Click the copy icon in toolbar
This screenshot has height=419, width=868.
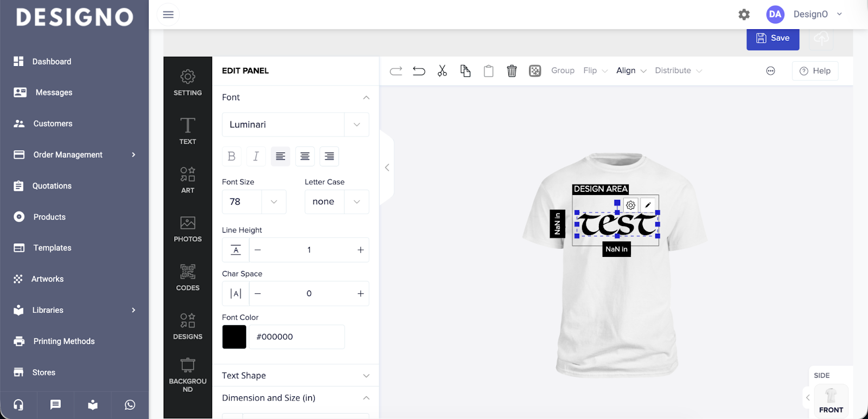click(x=465, y=71)
